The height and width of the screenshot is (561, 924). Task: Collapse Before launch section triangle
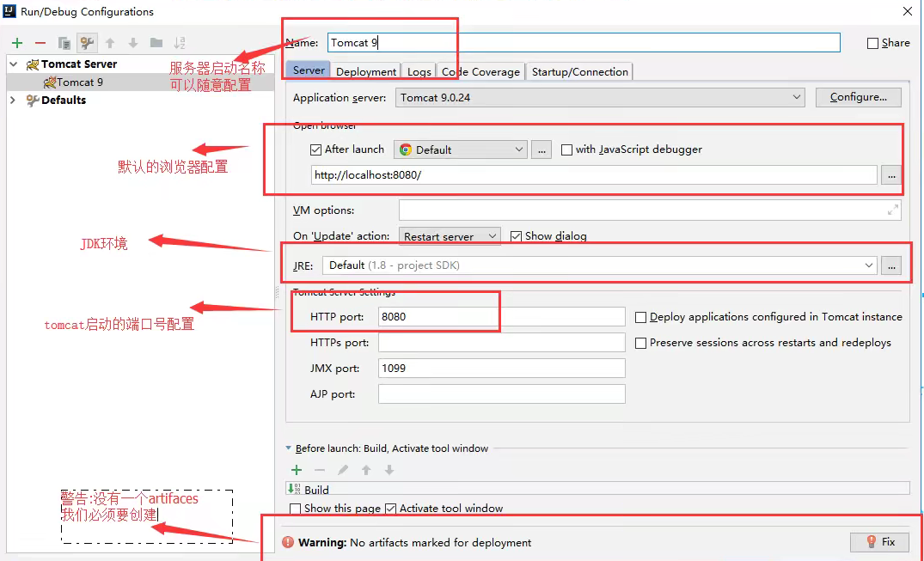[x=288, y=448]
